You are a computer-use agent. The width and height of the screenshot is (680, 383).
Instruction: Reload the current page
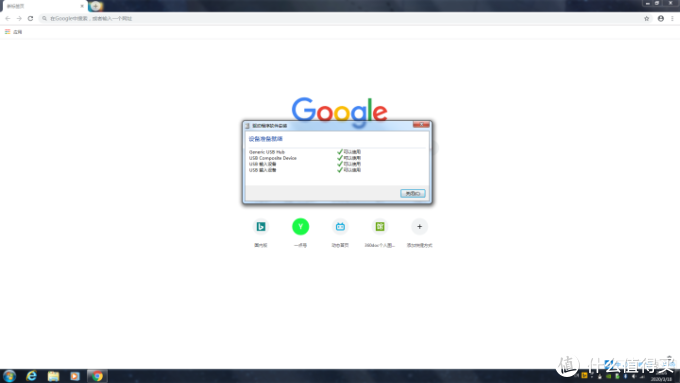(30, 19)
